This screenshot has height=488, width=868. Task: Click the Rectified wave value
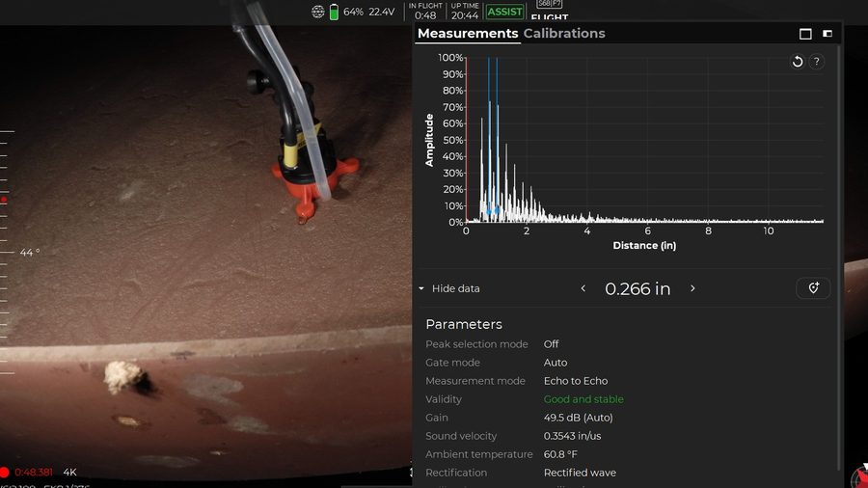click(x=580, y=473)
